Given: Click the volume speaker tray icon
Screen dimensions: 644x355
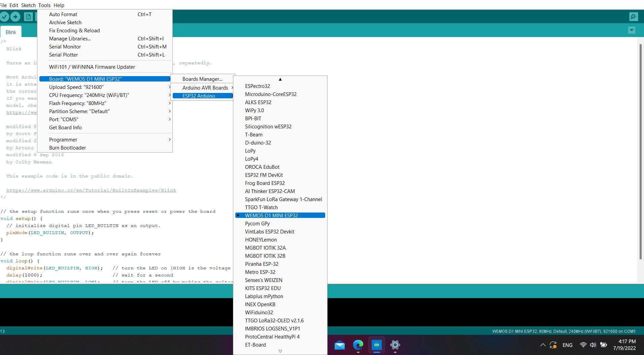Looking at the screenshot, I should click(593, 345).
